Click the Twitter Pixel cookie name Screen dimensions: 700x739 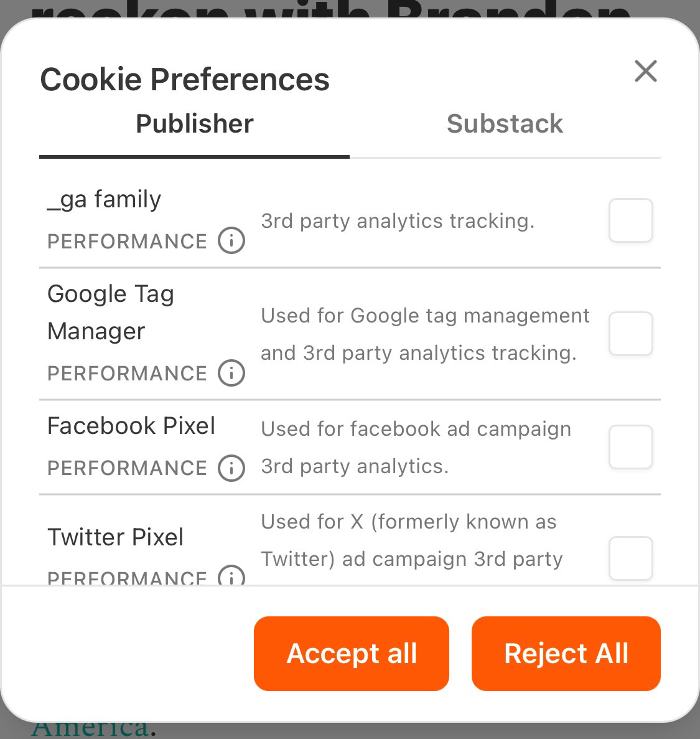click(116, 537)
